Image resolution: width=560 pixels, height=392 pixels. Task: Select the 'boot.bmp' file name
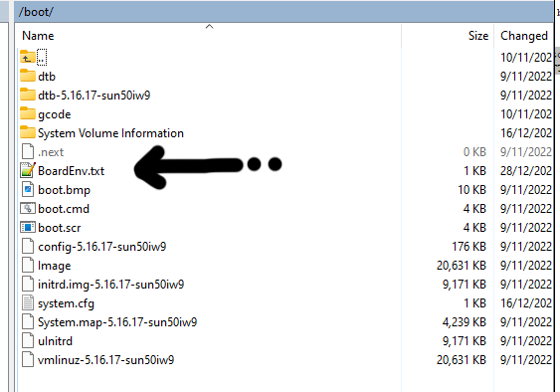tap(65, 190)
